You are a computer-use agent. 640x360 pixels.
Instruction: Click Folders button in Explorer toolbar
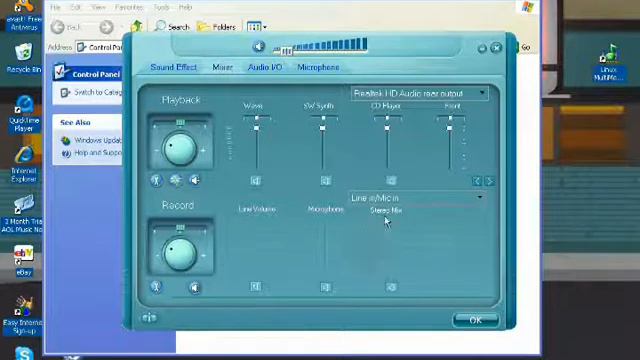[216, 27]
